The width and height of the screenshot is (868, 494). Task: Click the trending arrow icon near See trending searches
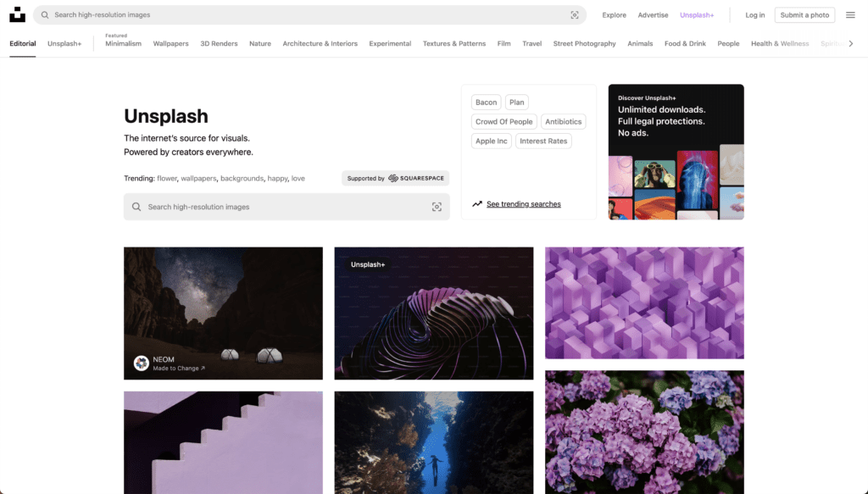[x=479, y=203]
